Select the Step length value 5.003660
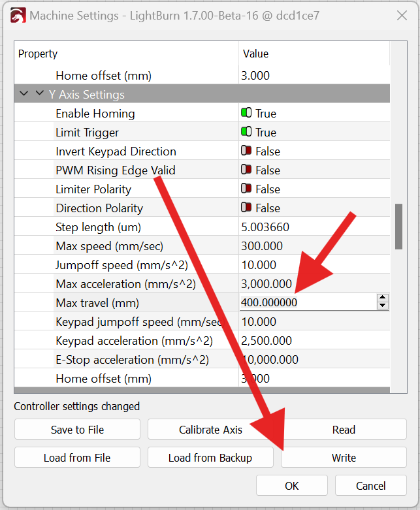The width and height of the screenshot is (420, 510). [x=265, y=227]
